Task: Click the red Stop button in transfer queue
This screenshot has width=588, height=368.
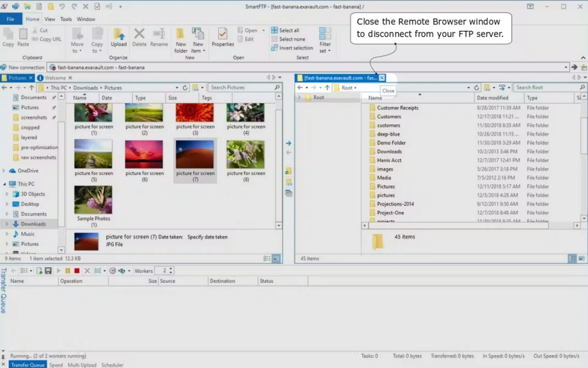Action: pos(77,271)
